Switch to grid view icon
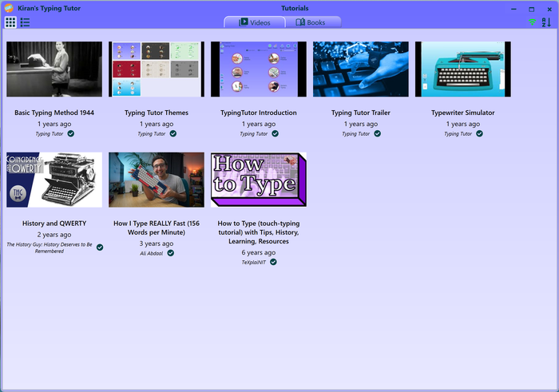559x392 pixels. (x=10, y=22)
